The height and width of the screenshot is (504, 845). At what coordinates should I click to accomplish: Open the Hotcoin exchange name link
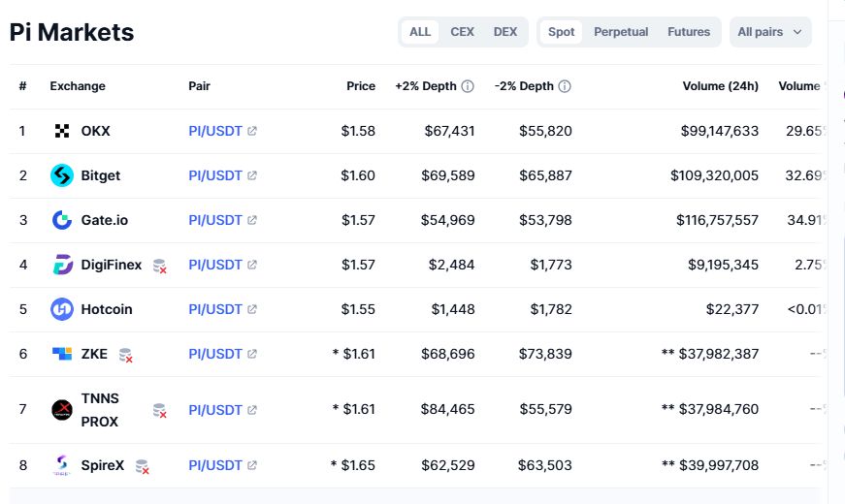coord(107,309)
